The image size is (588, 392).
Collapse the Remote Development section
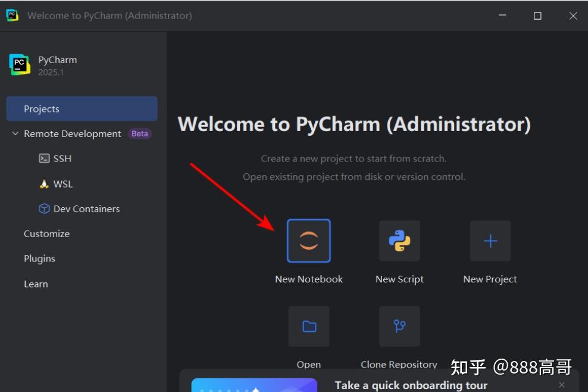(15, 133)
